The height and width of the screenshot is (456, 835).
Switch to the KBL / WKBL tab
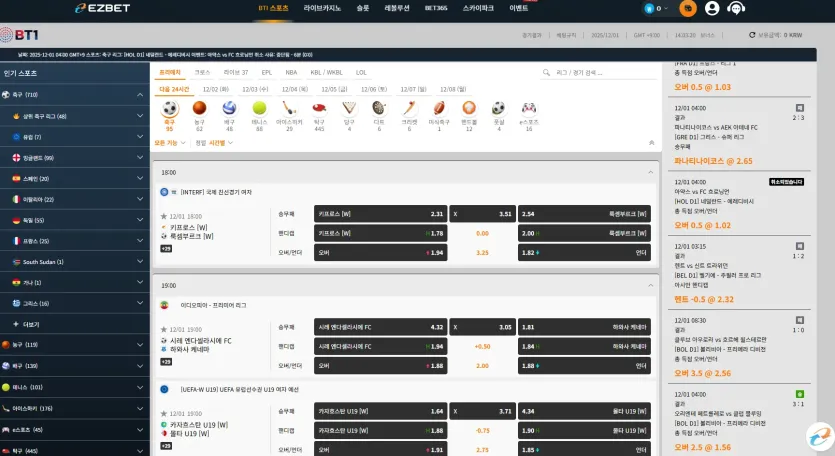click(326, 72)
